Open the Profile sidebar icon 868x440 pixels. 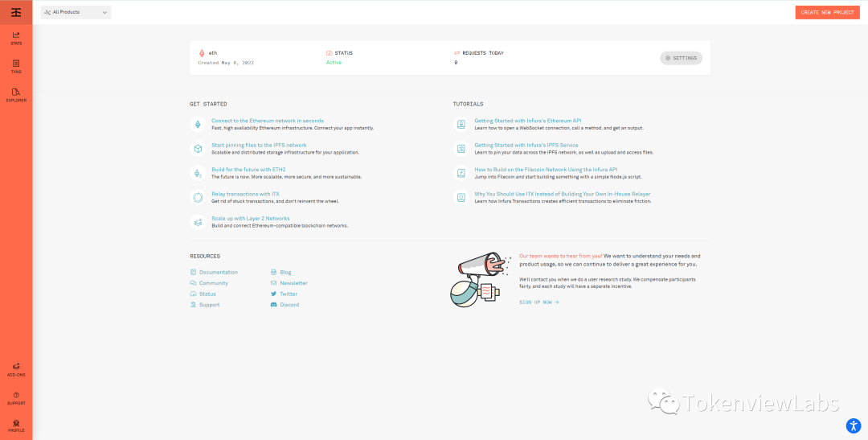click(16, 426)
